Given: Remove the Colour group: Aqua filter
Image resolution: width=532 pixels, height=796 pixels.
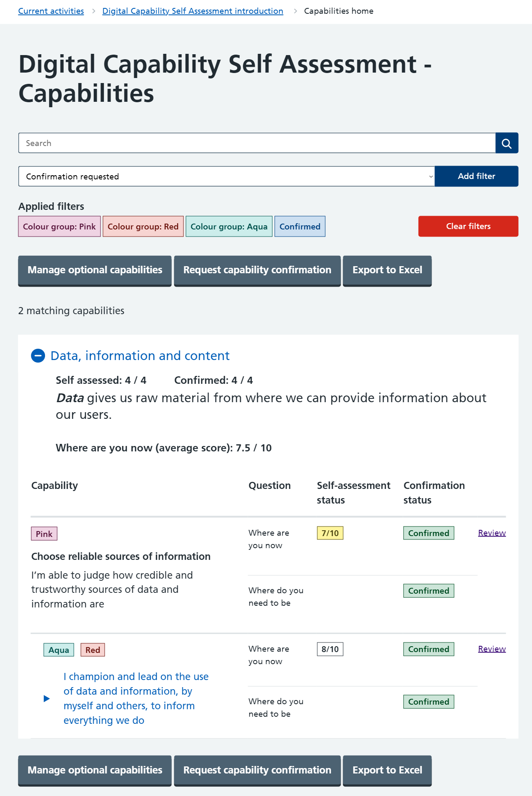Looking at the screenshot, I should pos(229,227).
